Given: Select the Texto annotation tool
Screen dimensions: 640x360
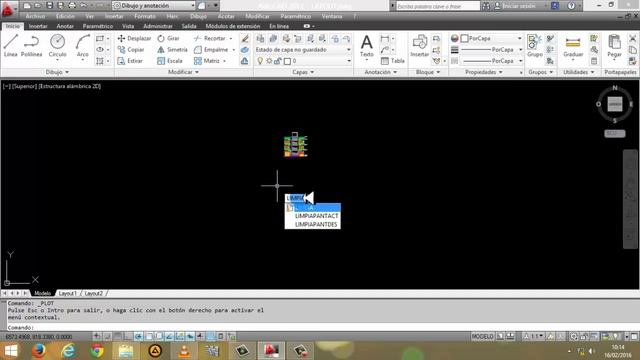Looking at the screenshot, I should click(x=367, y=46).
